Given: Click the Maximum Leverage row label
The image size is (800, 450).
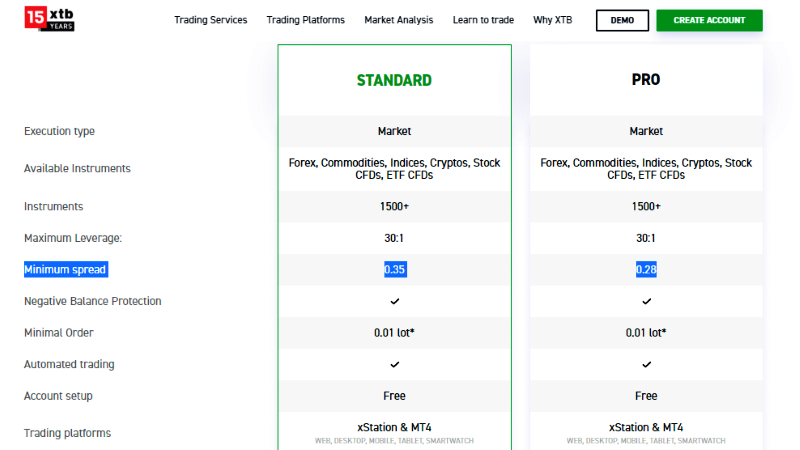Looking at the screenshot, I should tap(73, 238).
